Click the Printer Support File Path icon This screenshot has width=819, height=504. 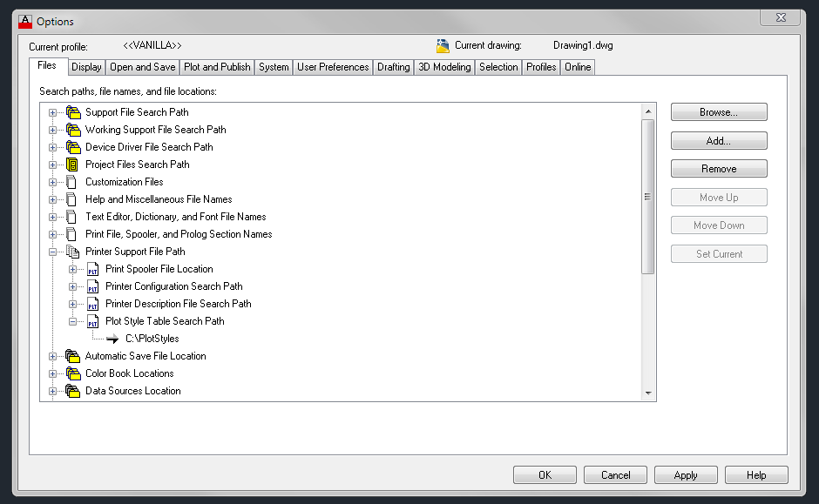(72, 252)
